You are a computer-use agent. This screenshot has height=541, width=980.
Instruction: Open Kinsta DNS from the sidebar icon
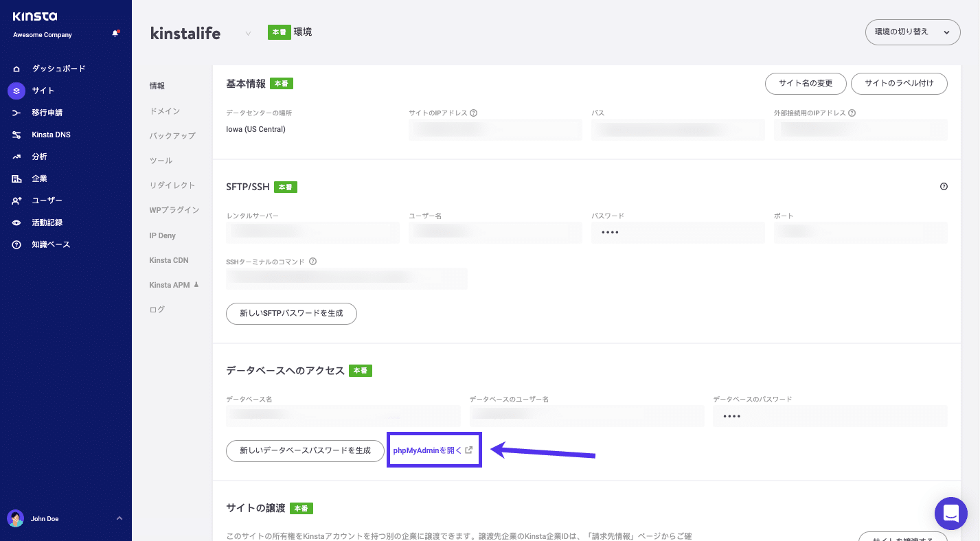coord(16,134)
